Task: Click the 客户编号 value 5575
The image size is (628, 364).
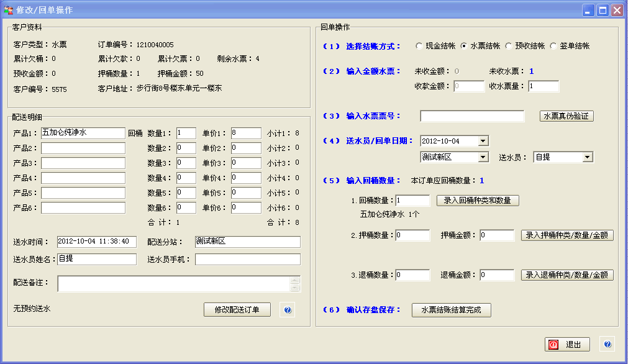Action: [59, 89]
